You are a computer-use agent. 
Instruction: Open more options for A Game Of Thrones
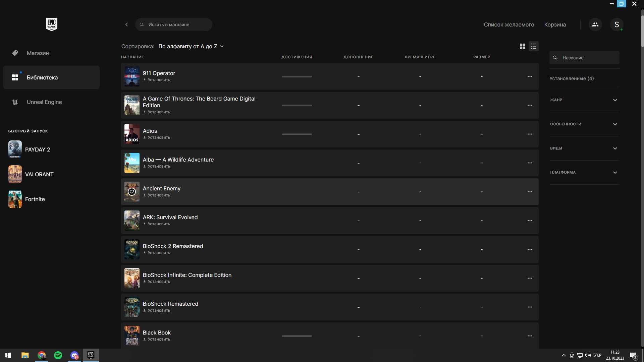pyautogui.click(x=530, y=105)
